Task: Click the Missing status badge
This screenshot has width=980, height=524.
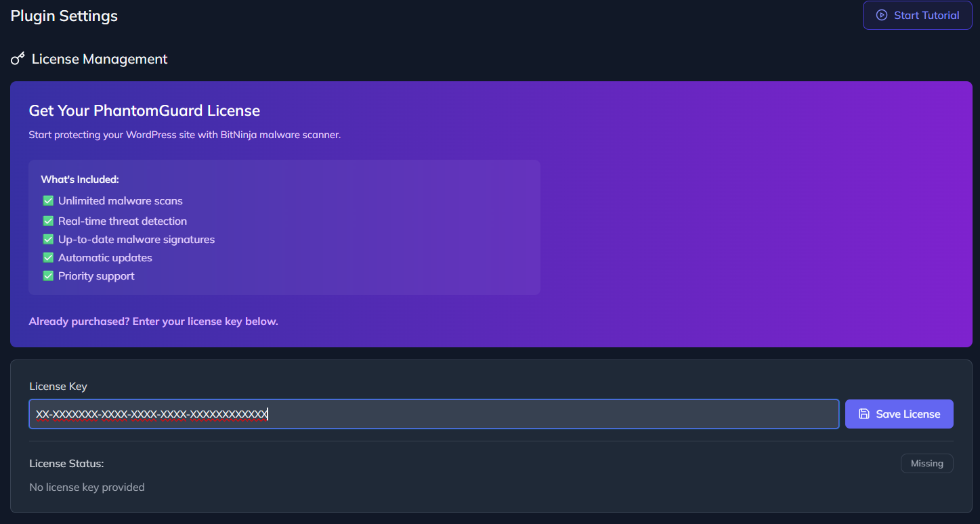Action: coord(926,463)
